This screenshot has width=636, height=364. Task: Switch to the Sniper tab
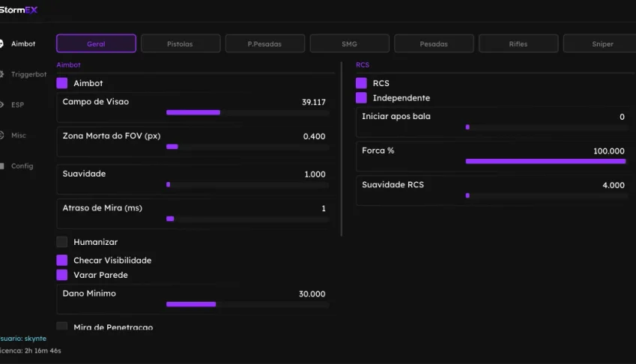coord(601,43)
